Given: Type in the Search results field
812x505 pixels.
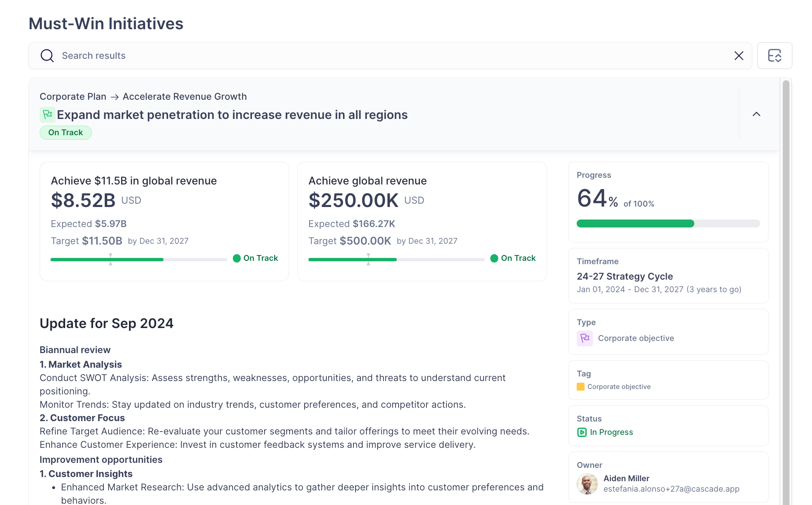Looking at the screenshot, I should 376,56.
